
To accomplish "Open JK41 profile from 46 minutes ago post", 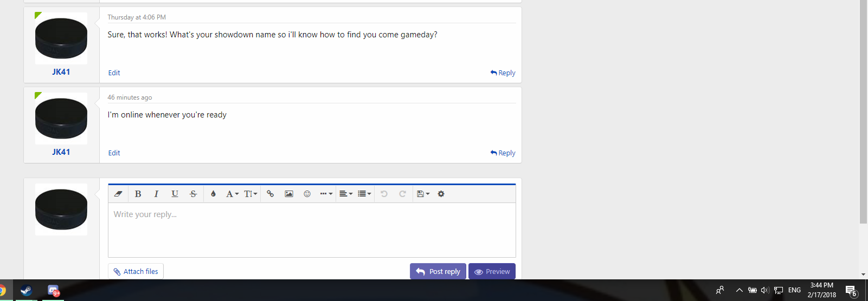I will [61, 152].
